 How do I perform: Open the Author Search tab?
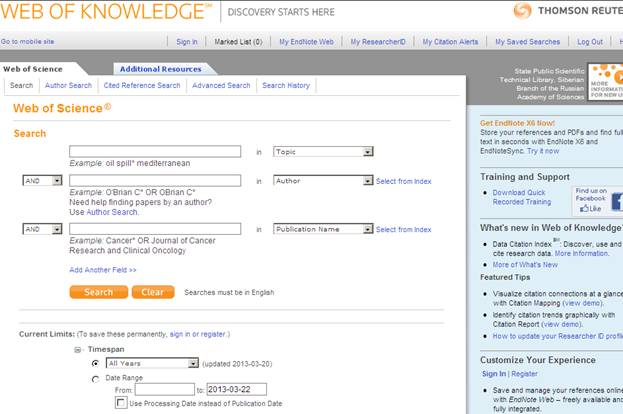[68, 85]
